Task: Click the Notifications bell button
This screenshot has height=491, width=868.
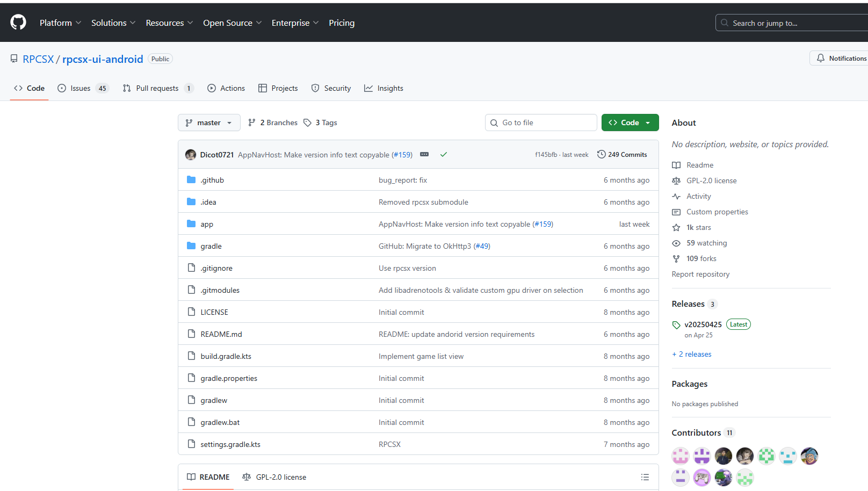Action: pyautogui.click(x=839, y=58)
